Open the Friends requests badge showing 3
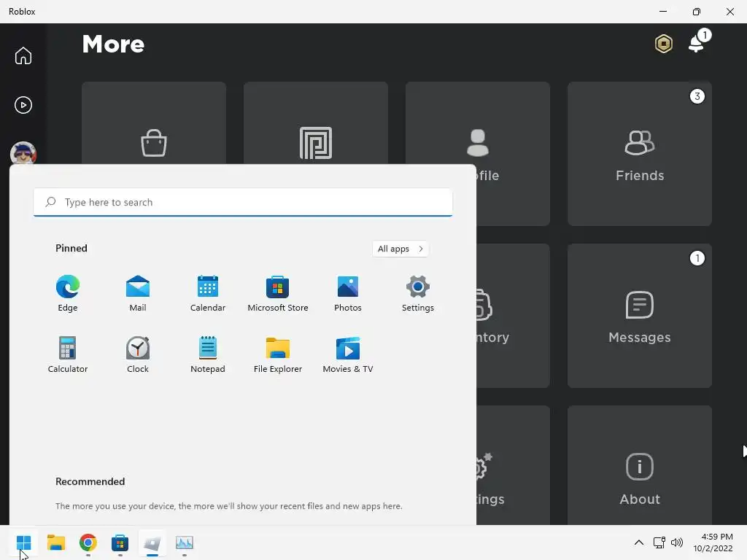Screen dimensions: 747x560 tap(697, 96)
